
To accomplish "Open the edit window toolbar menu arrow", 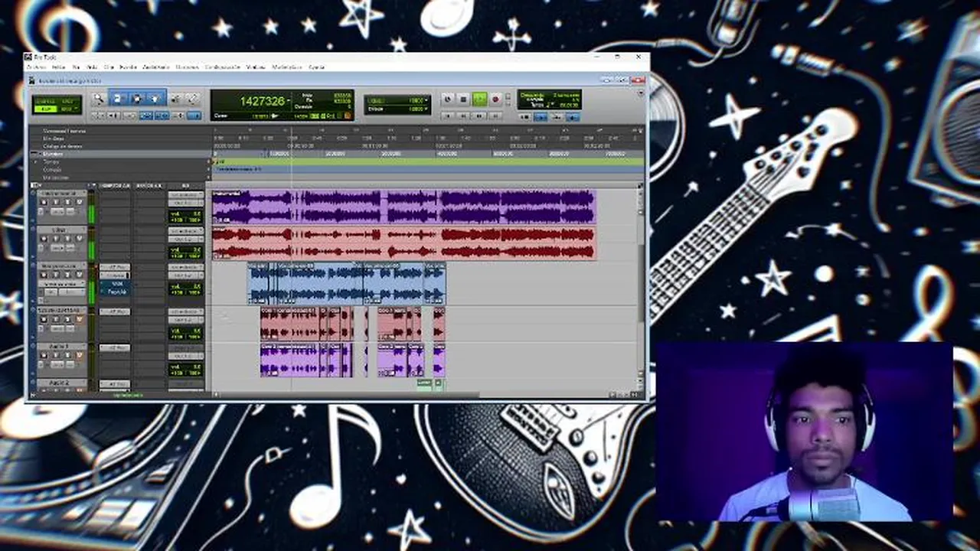I will pyautogui.click(x=641, y=93).
